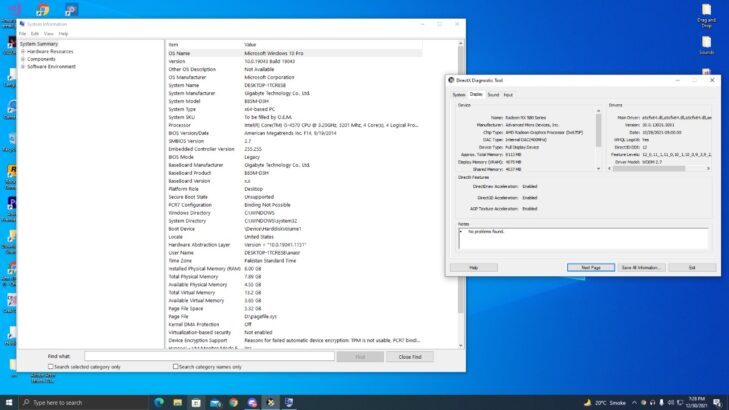Viewport: 729px width, 410px height.
Task: Switch to the Input tab in DirectX tool
Action: point(508,95)
